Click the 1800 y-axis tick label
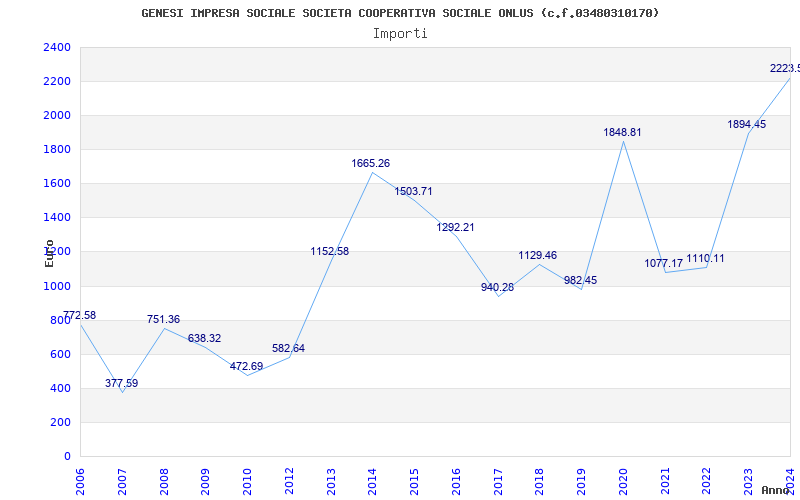 [57, 149]
